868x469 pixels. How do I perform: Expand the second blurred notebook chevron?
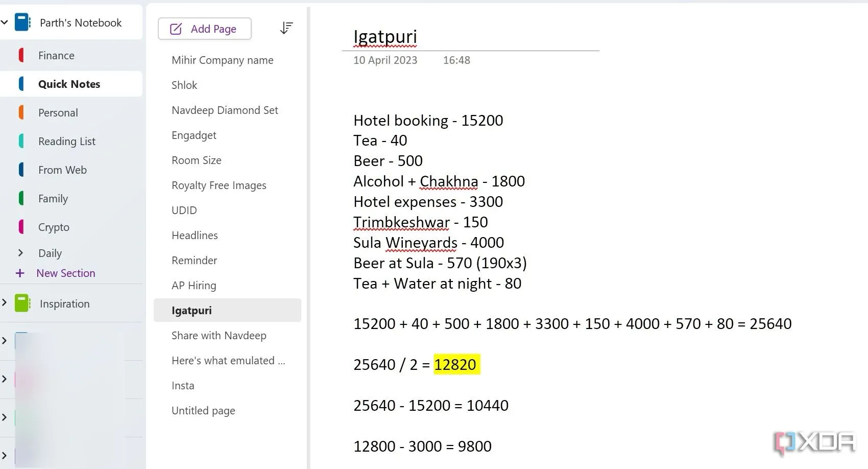(5, 379)
